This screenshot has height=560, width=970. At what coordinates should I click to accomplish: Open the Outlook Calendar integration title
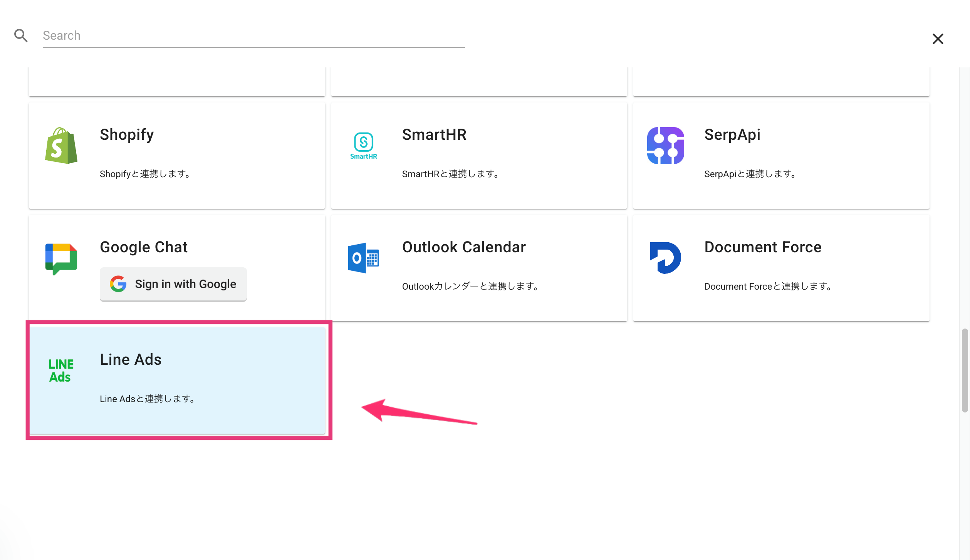464,247
